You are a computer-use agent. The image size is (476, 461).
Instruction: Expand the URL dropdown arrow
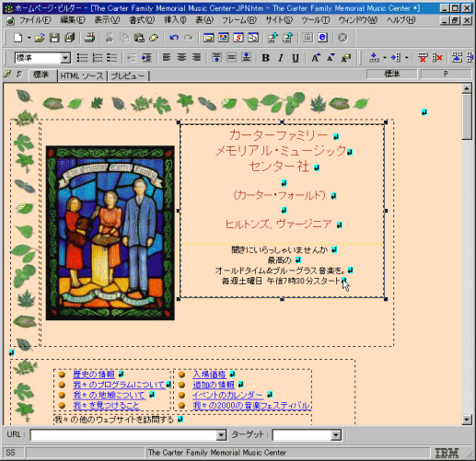221,435
